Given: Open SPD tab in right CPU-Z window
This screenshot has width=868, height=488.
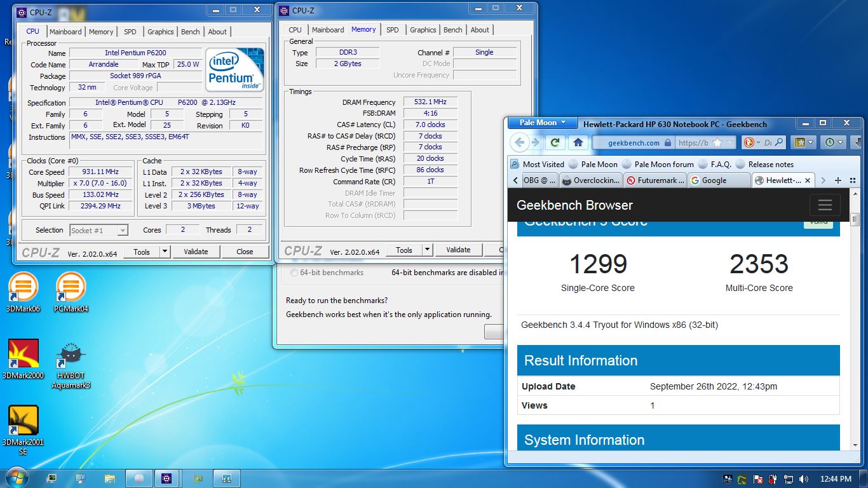Looking at the screenshot, I should coord(393,30).
